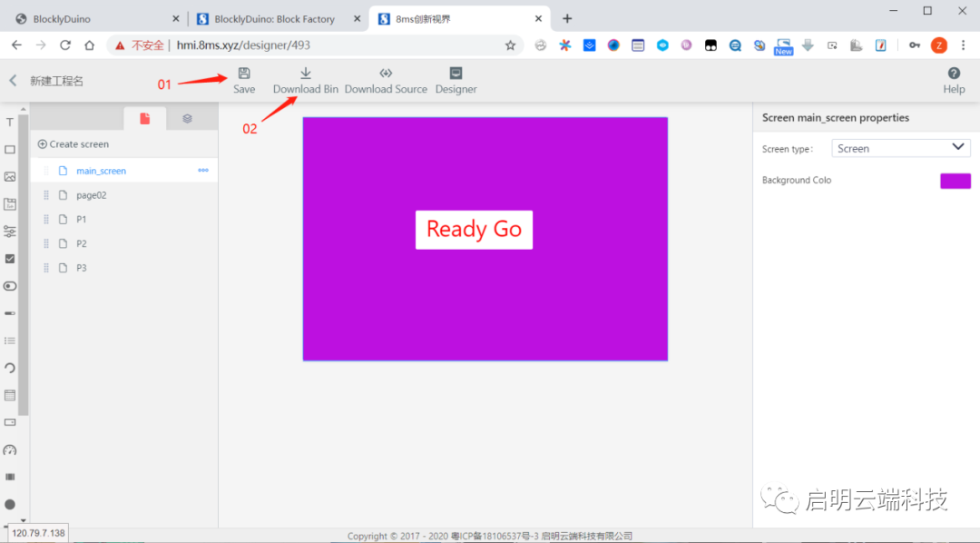Select the calendar widget tool

(x=10, y=204)
